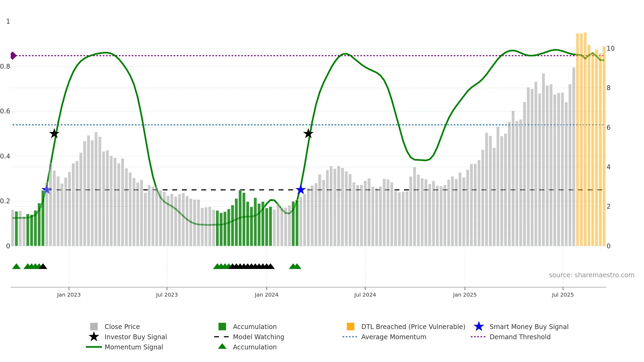Click the green Accumulation square legend swatch
Viewport: 644px width, 362px height.
(x=222, y=327)
